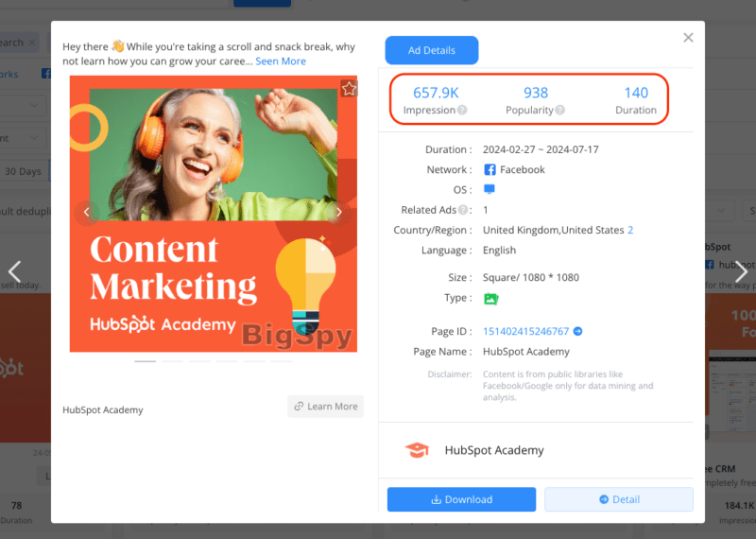The width and height of the screenshot is (756, 539).
Task: Open the Page ID arrow link icon
Action: coord(577,332)
